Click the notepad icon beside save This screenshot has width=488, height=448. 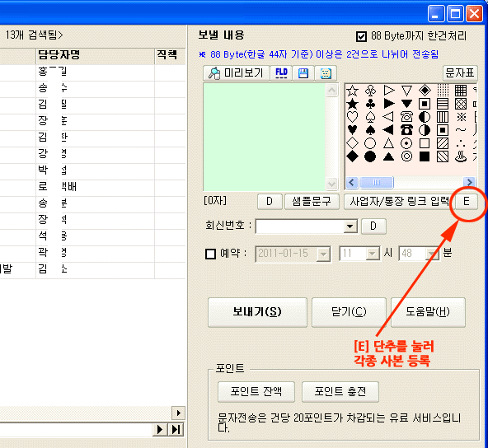coord(326,73)
